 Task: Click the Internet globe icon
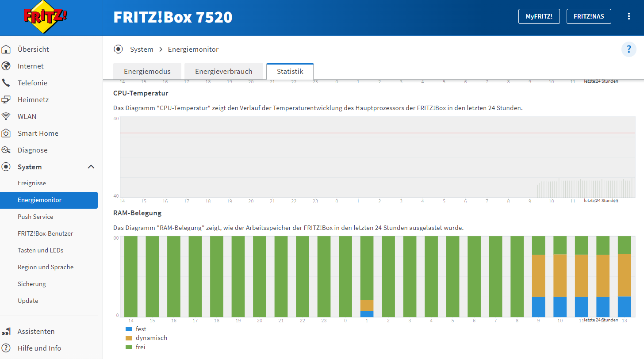(x=6, y=66)
